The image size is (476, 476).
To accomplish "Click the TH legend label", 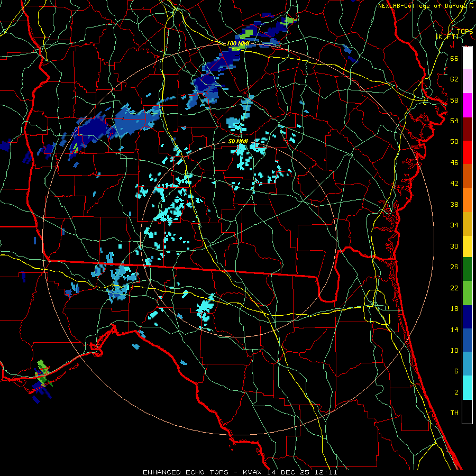I will click(454, 413).
